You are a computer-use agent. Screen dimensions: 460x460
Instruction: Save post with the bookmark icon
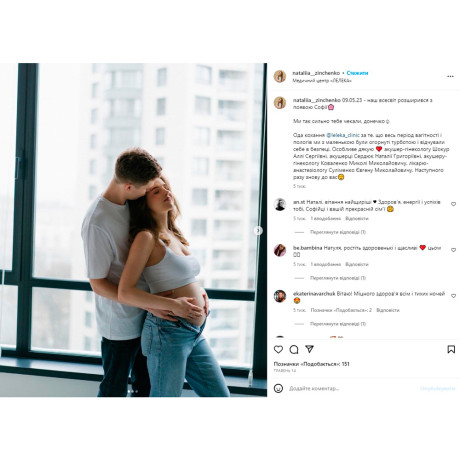coord(451,349)
